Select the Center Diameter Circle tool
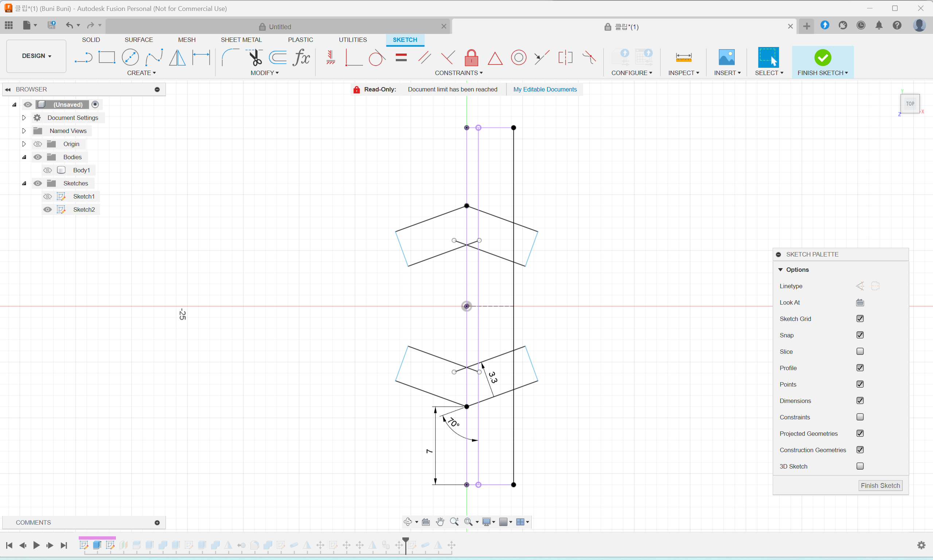The image size is (933, 560). click(130, 57)
